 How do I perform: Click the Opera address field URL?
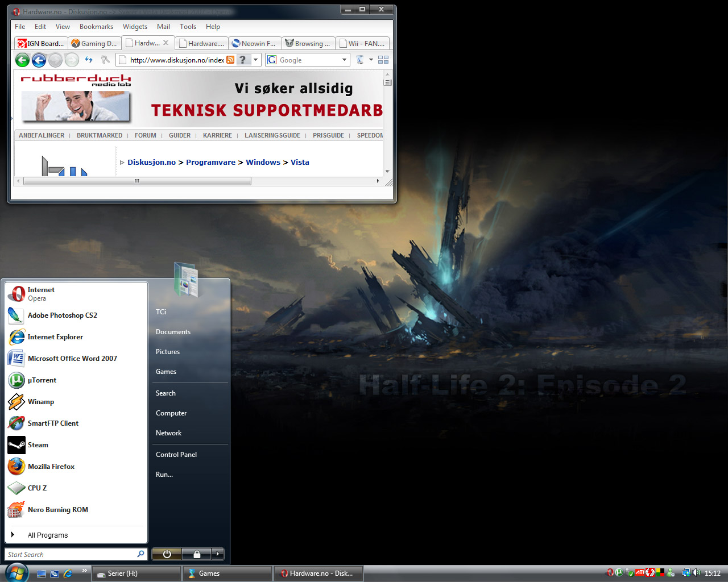pyautogui.click(x=177, y=60)
